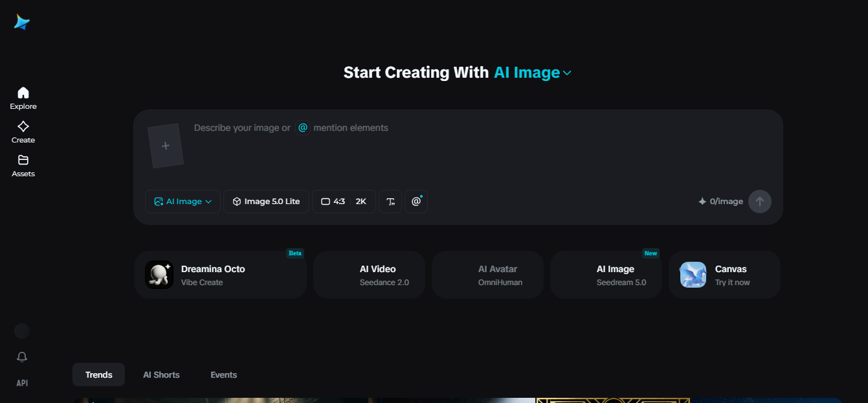Open the Assets folder in sidebar
The image size is (868, 403).
23,165
